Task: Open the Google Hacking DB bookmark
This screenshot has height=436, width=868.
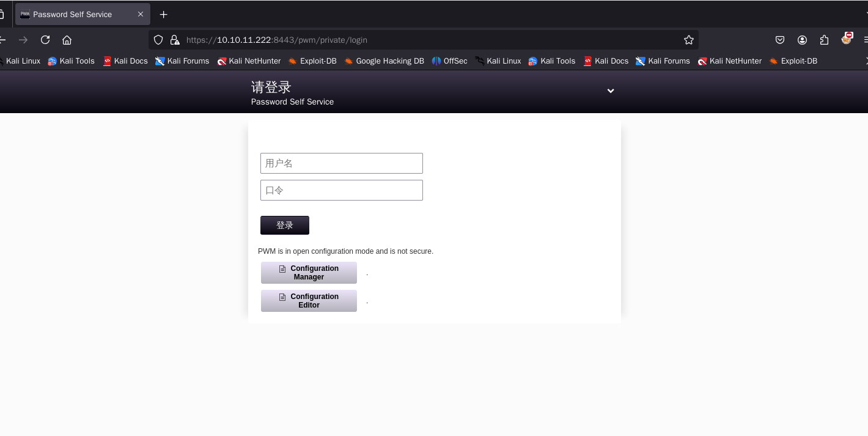Action: click(384, 61)
